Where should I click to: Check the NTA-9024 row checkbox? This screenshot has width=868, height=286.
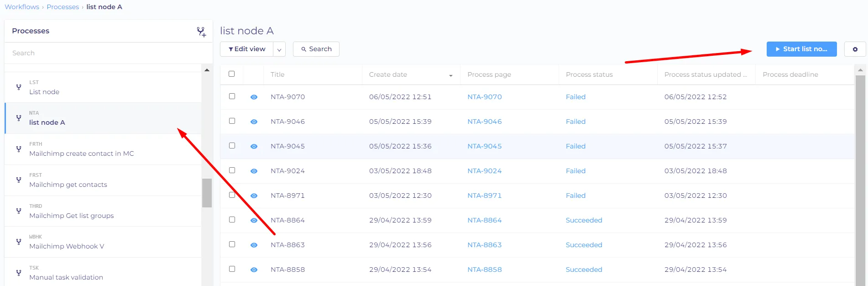[x=232, y=170]
